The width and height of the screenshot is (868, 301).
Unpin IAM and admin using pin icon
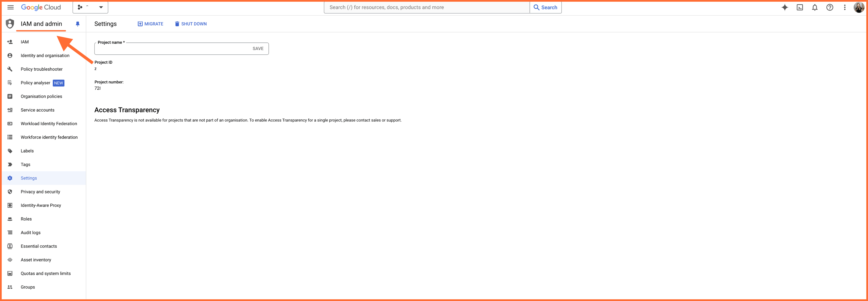coord(78,24)
